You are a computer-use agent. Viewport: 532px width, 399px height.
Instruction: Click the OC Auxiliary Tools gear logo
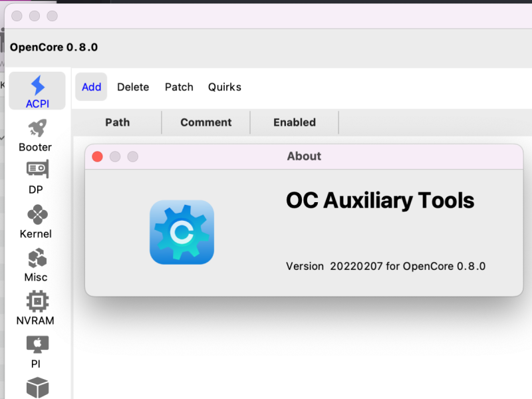(182, 232)
